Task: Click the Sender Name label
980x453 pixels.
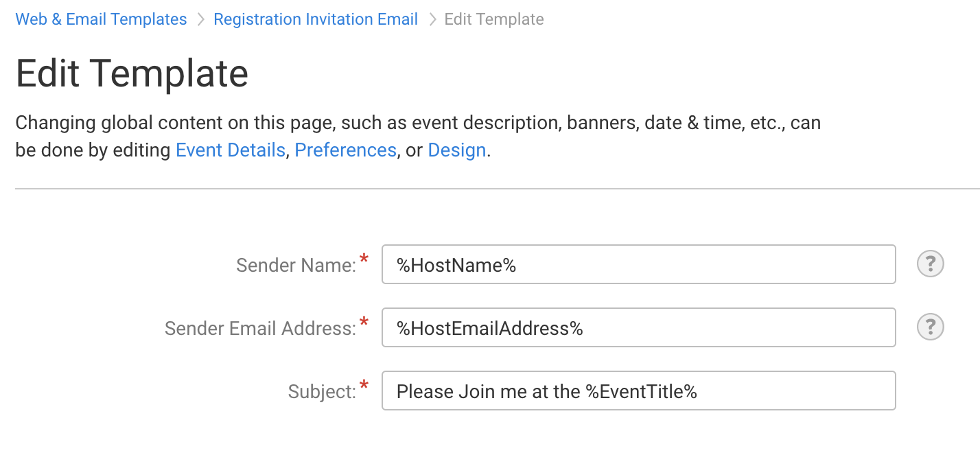Action: pyautogui.click(x=296, y=265)
